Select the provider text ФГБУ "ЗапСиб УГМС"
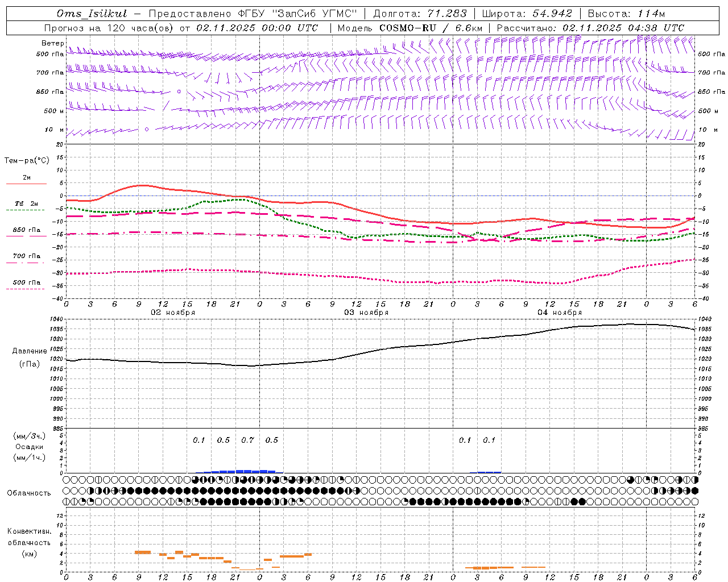Screen dimensions: 728x582 click(x=296, y=14)
